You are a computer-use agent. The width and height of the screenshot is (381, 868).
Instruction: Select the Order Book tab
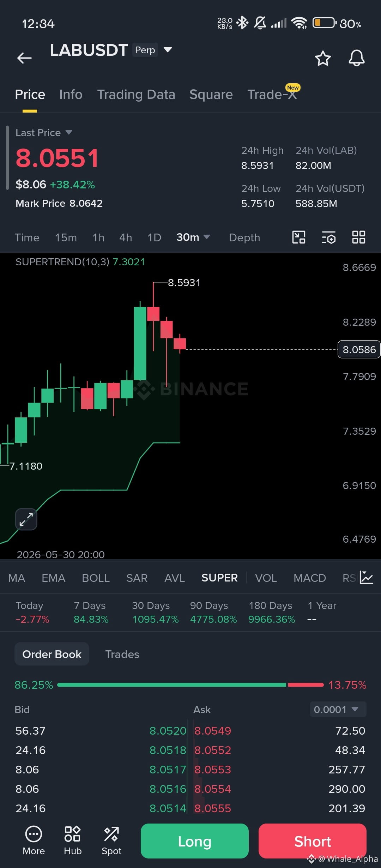52,654
